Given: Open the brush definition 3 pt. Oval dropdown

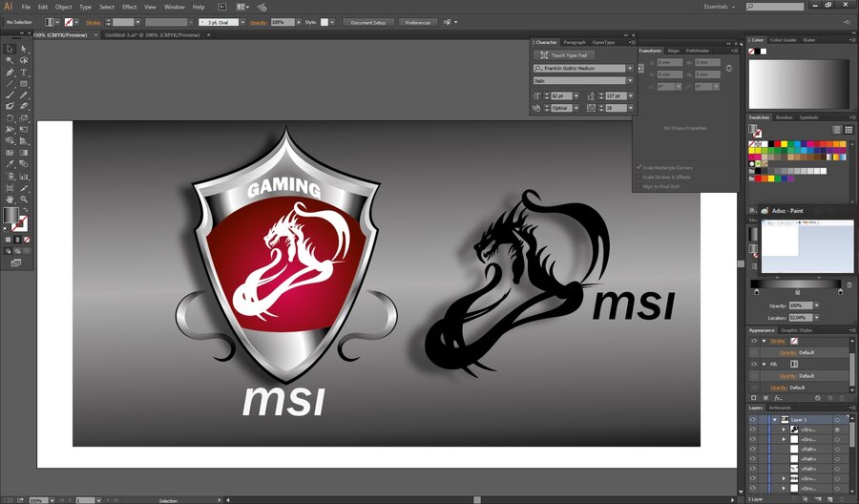Looking at the screenshot, I should pyautogui.click(x=242, y=23).
